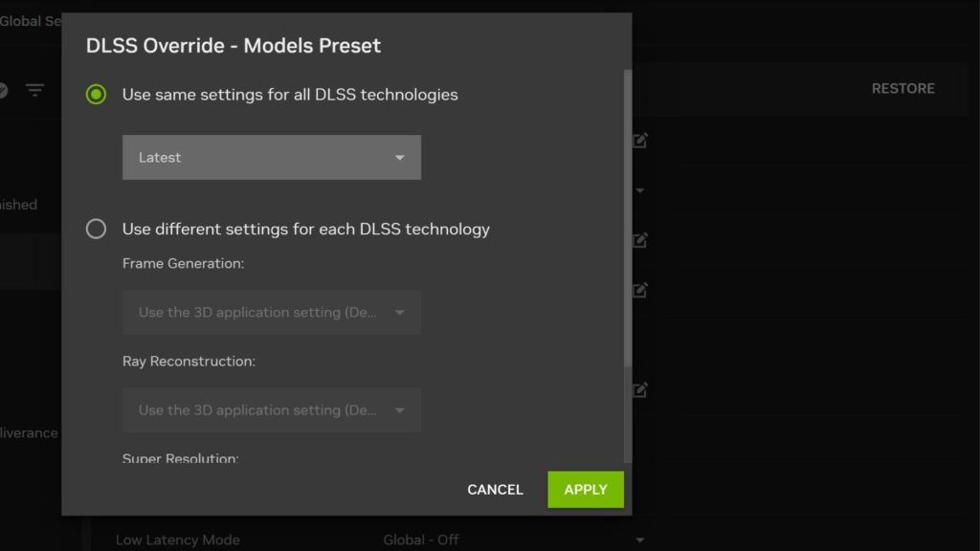Click the APPLY button
This screenshot has height=551, width=980.
tap(585, 489)
